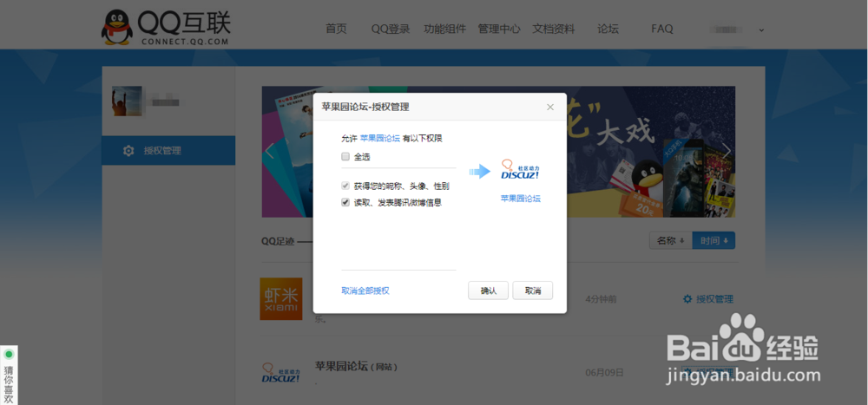The width and height of the screenshot is (868, 405).
Task: Open the 论坛 nav item
Action: click(608, 29)
